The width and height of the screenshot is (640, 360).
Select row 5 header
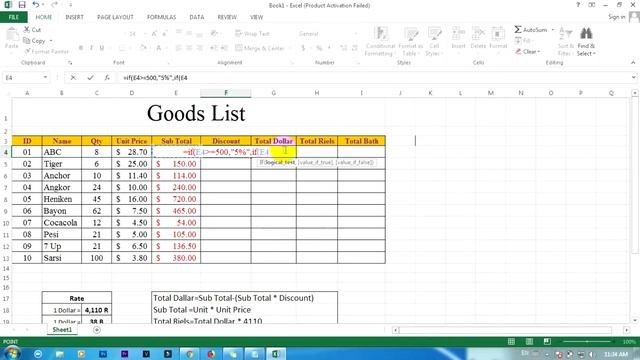click(6, 164)
